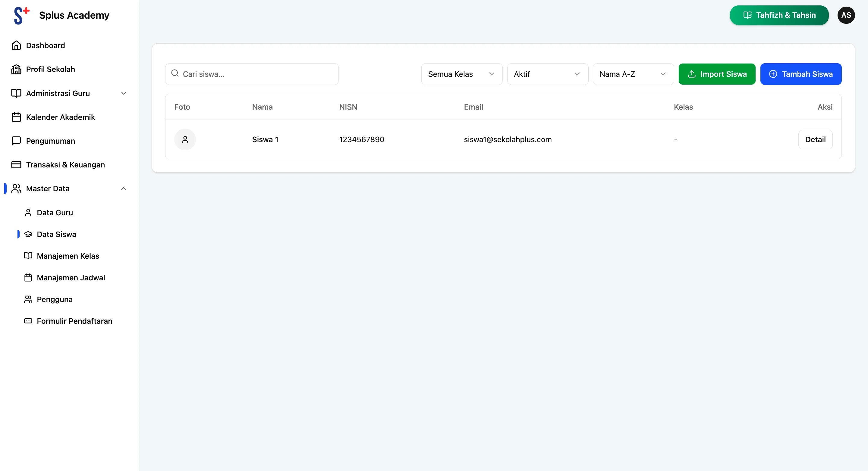Open Kalender Akademik from the sidebar
Viewport: 868px width, 471px height.
(60, 117)
